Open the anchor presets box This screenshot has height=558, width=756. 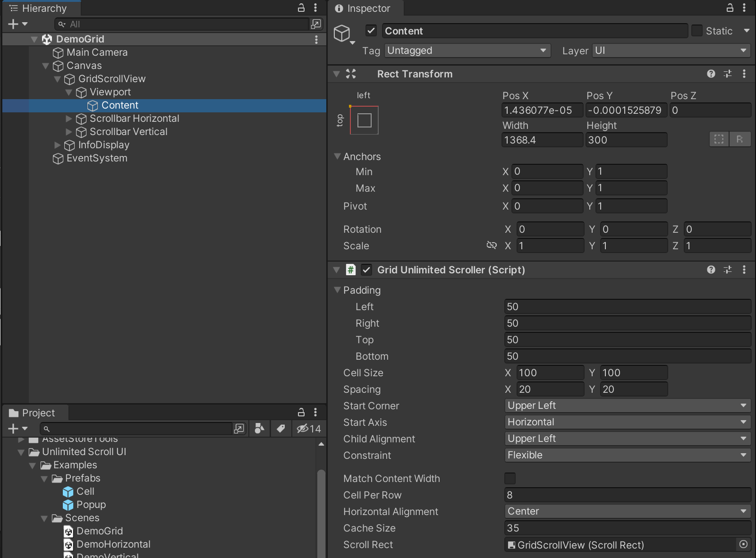click(364, 120)
